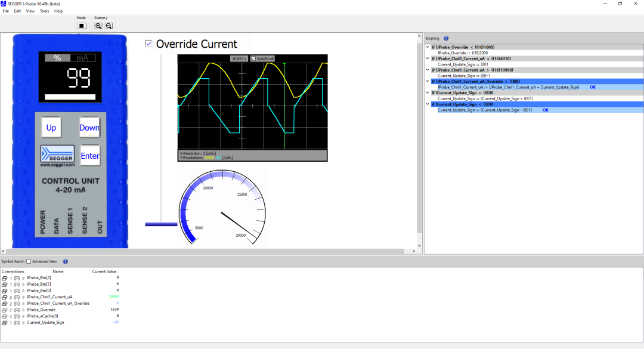644x349 pixels.
Task: Click the gamepad icon for JProbe_Override
Action: point(17,310)
